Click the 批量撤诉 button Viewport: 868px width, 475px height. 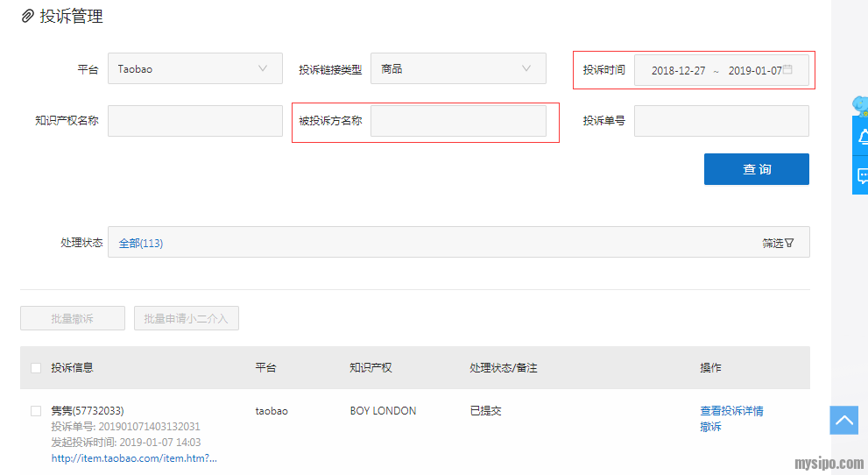click(x=73, y=318)
